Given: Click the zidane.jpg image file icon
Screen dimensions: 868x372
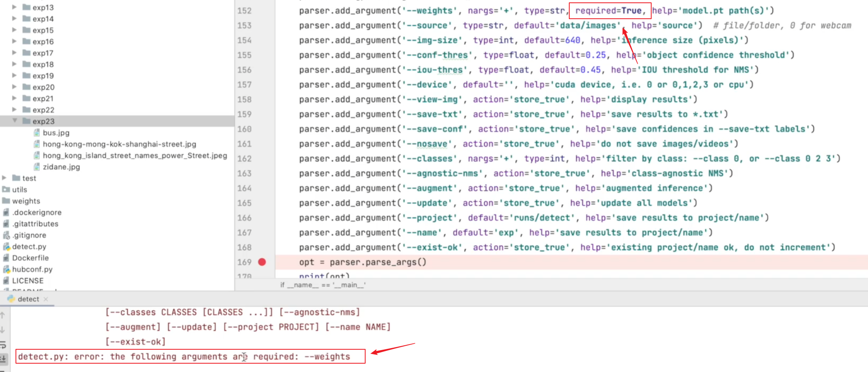Looking at the screenshot, I should [37, 166].
